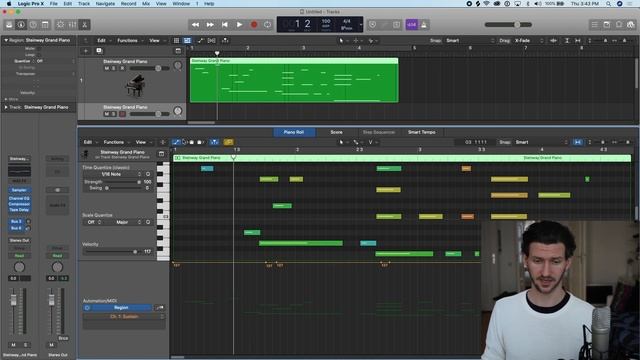Start playback with the Play button
The image size is (640, 360).
click(x=239, y=25)
